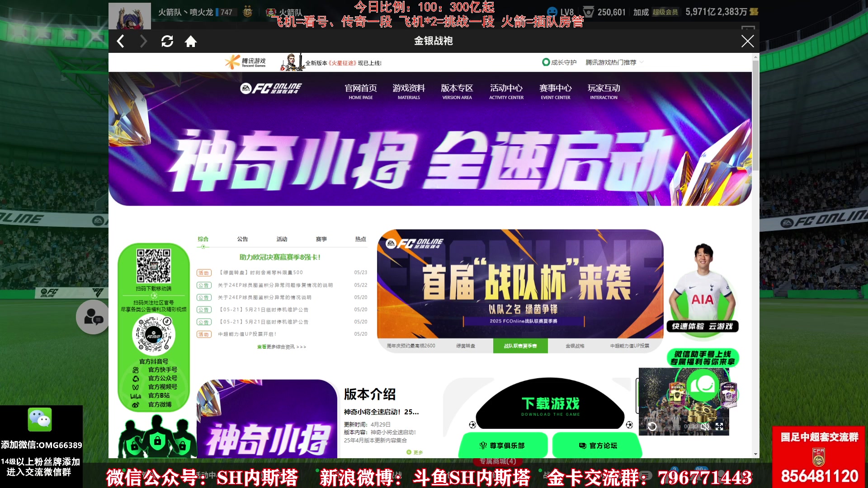Image resolution: width=868 pixels, height=488 pixels.
Task: Open 关于24EP球员图鉴积分异常问题修复情况的说明
Action: tap(275, 285)
